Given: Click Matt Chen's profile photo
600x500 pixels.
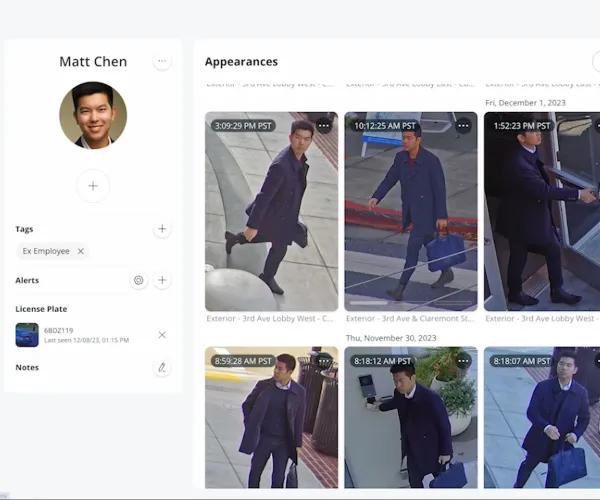Looking at the screenshot, I should tap(93, 115).
